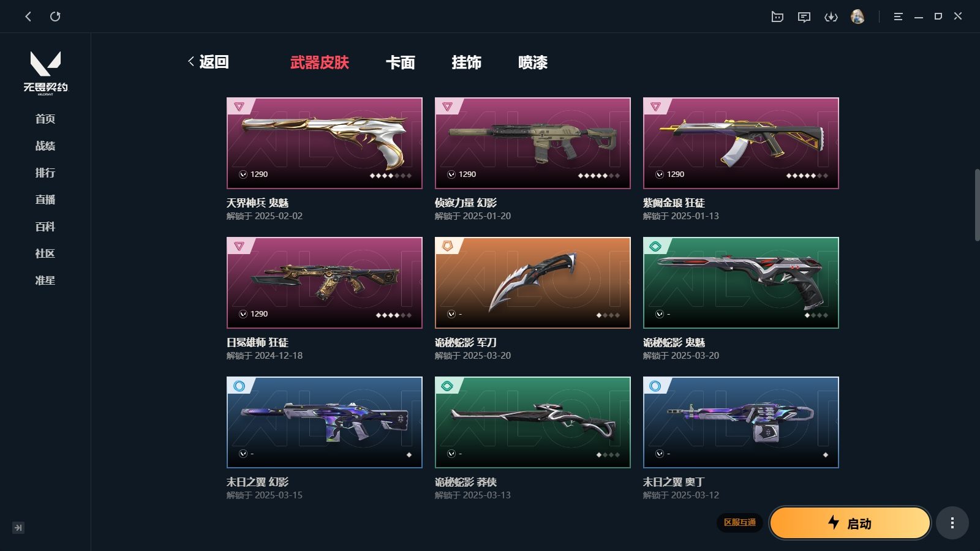Open the user avatar profile
Image resolution: width=980 pixels, height=551 pixels.
point(858,17)
